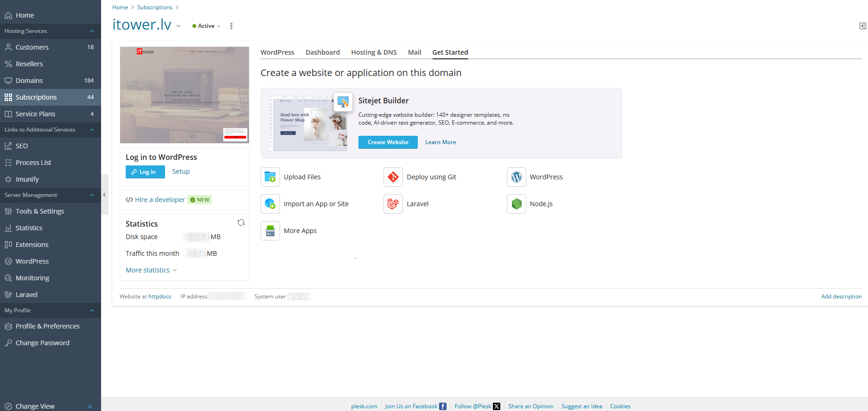Click Share an Opinion in footer
Image resolution: width=868 pixels, height=411 pixels.
pyautogui.click(x=530, y=406)
